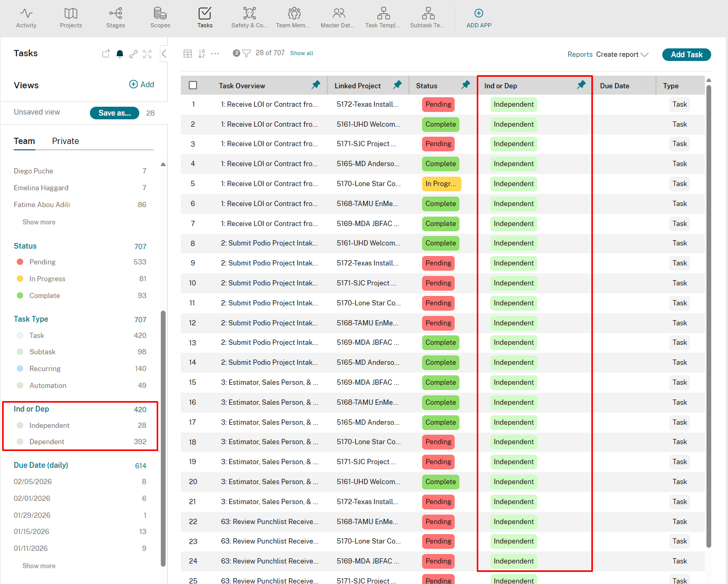The height and width of the screenshot is (584, 728).
Task: Unpin the Status column
Action: (466, 85)
